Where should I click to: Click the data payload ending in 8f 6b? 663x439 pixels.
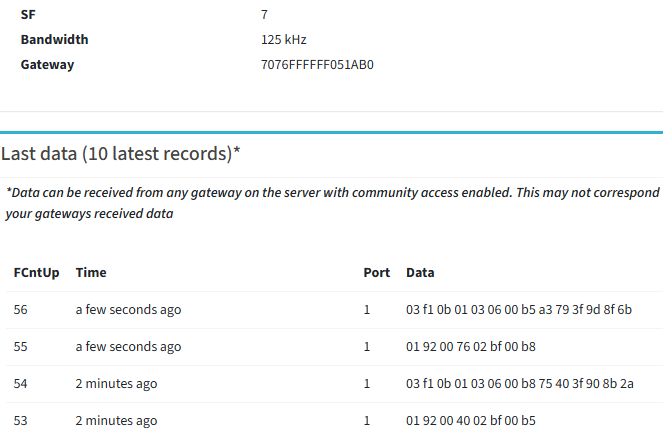(519, 310)
